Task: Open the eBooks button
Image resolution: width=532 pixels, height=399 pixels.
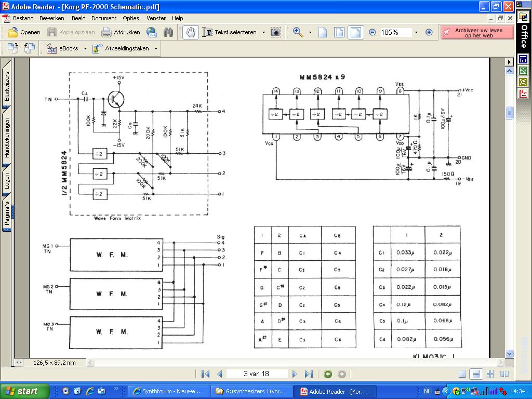Action: (62, 48)
